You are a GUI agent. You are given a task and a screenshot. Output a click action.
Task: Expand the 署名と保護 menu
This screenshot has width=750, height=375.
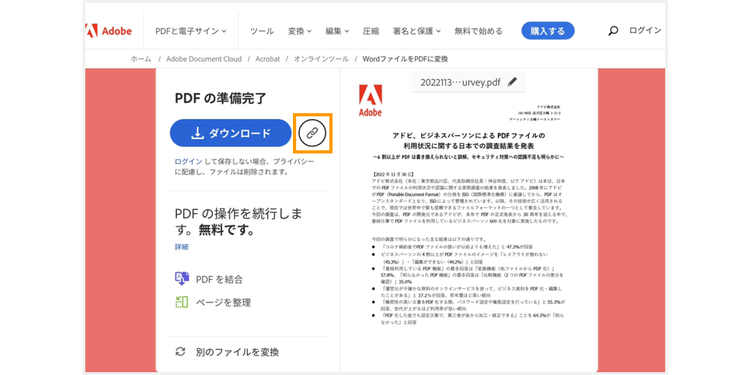pos(417,31)
